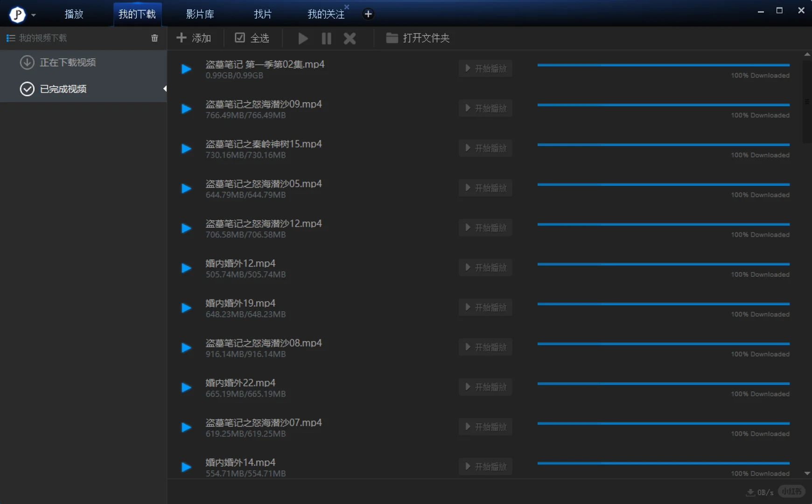Select file name 盗墓笔记之秦岭神树15.mp4
Image resolution: width=812 pixels, height=504 pixels.
(264, 144)
